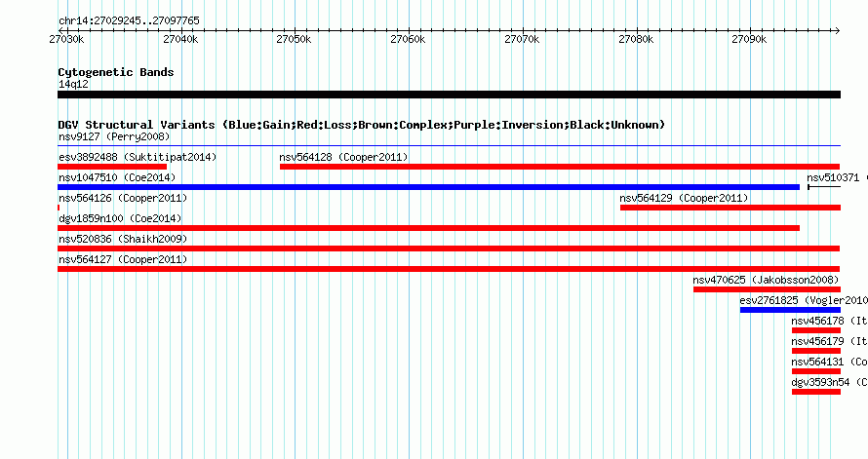The image size is (868, 459).
Task: Select the red nsv456179 loss bar
Action: [x=816, y=351]
